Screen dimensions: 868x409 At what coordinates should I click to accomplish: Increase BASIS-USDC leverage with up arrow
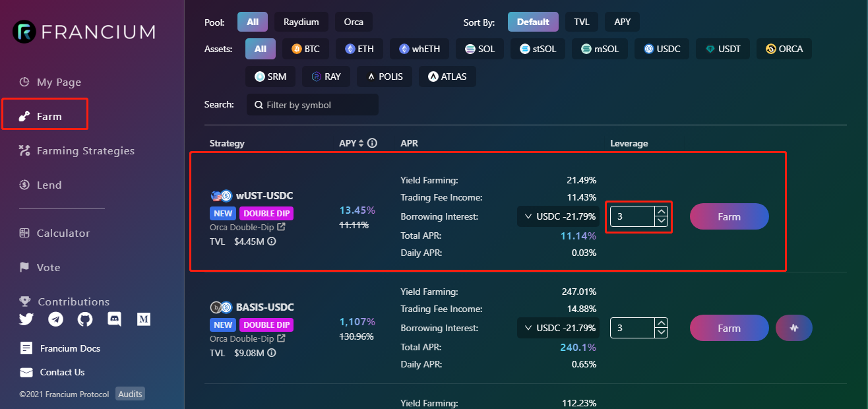pyautogui.click(x=662, y=323)
